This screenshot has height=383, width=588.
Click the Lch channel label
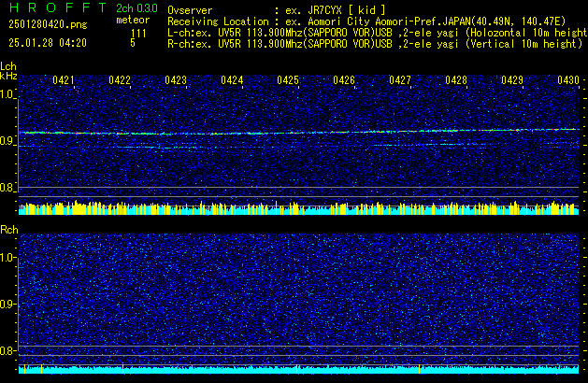(8, 66)
